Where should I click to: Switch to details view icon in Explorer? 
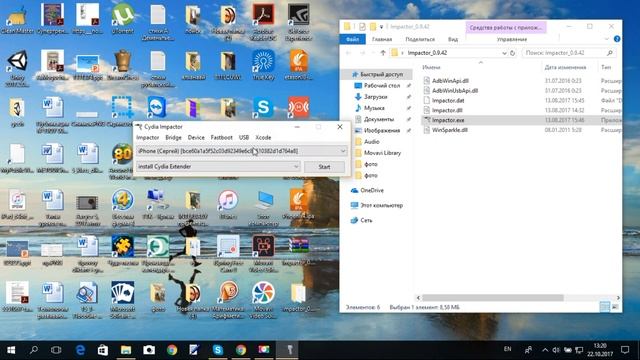604,307
